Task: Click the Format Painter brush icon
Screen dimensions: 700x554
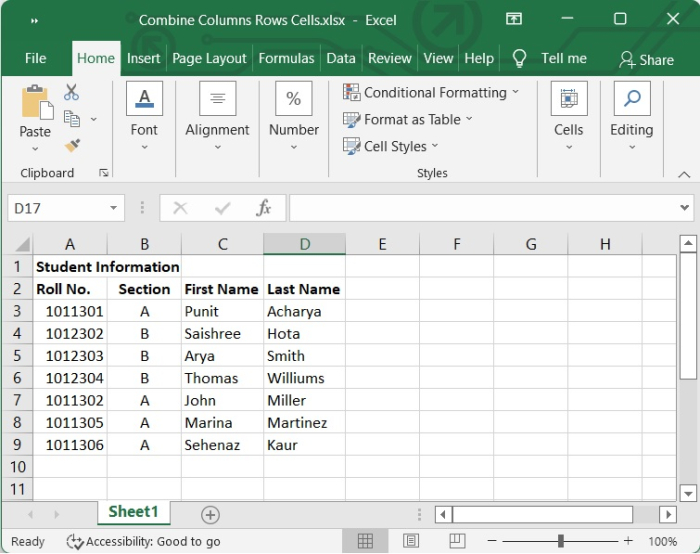Action: coord(72,145)
